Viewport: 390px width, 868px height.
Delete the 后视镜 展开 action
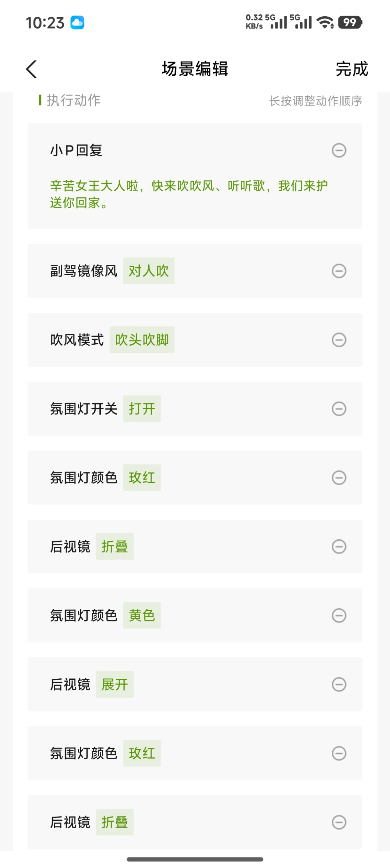pos(338,684)
